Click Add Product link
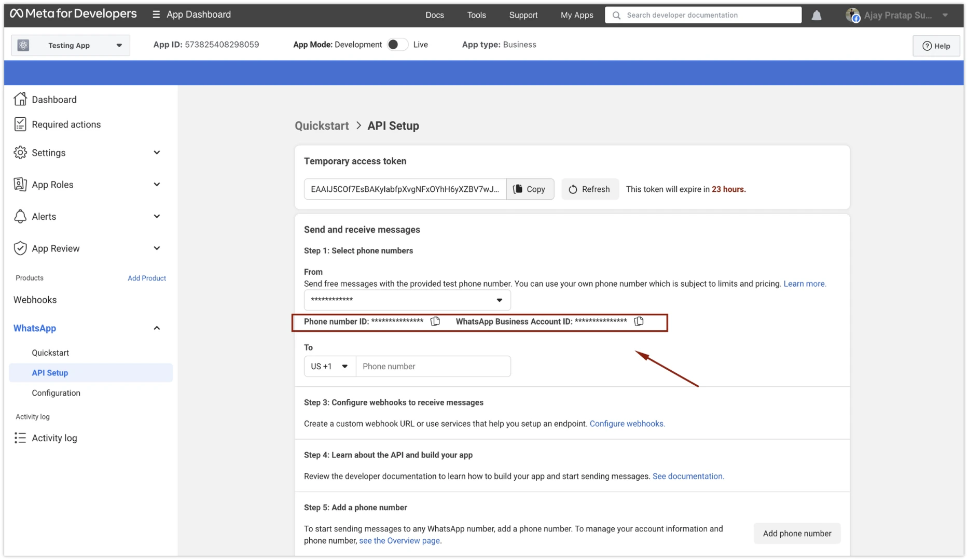This screenshot has height=560, width=968. coord(147,278)
